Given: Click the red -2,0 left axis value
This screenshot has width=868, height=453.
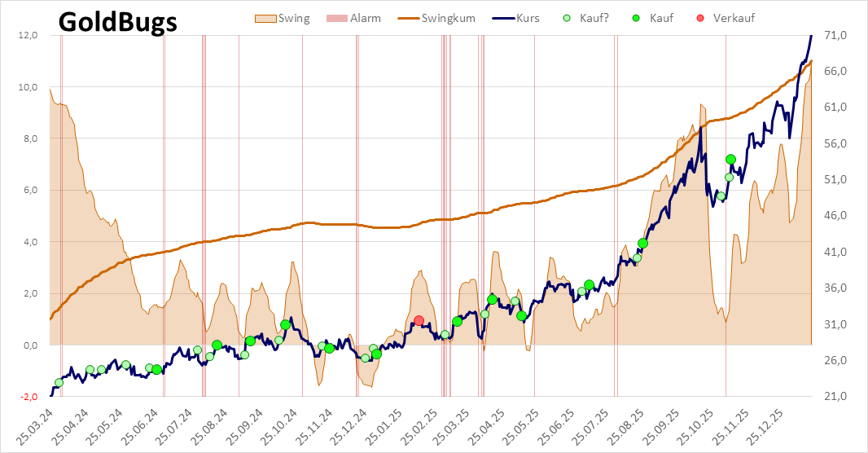Looking at the screenshot, I should point(28,397).
